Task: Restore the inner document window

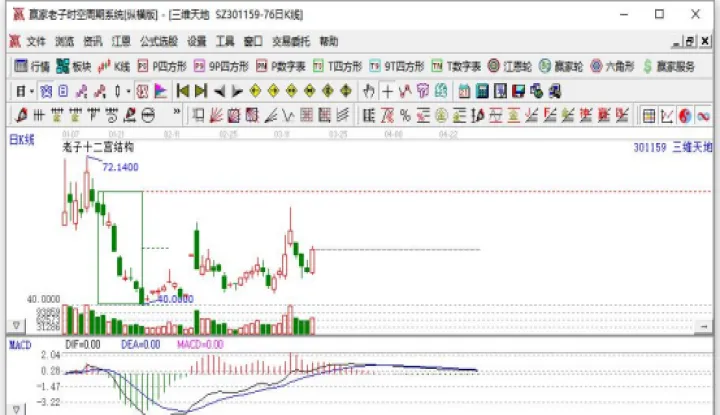Action: click(690, 42)
